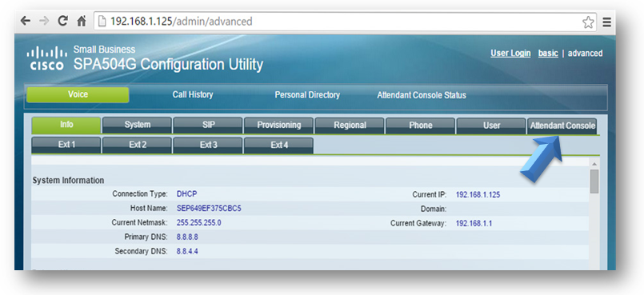The image size is (644, 295).
Task: Click the browser back arrow
Action: 26,22
